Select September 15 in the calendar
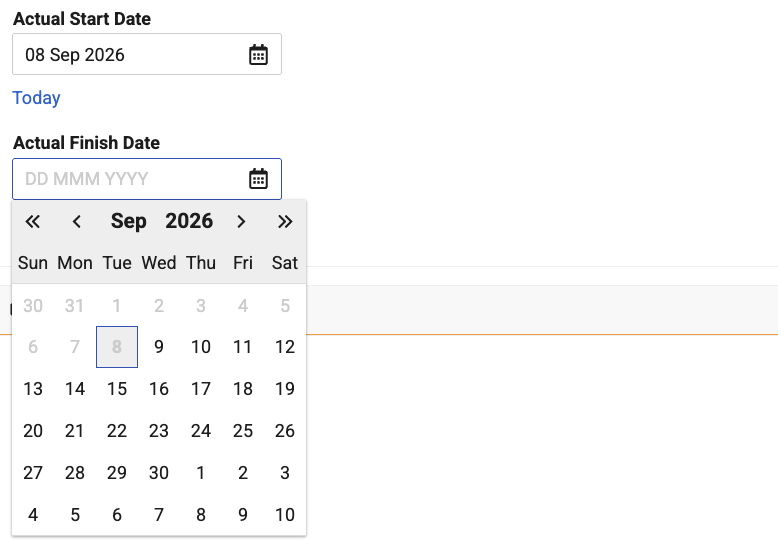 pyautogui.click(x=117, y=389)
